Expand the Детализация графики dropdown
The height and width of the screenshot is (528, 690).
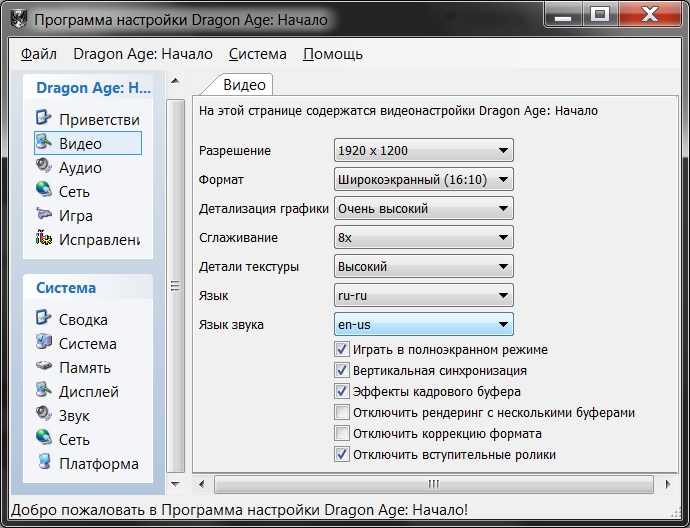[424, 209]
